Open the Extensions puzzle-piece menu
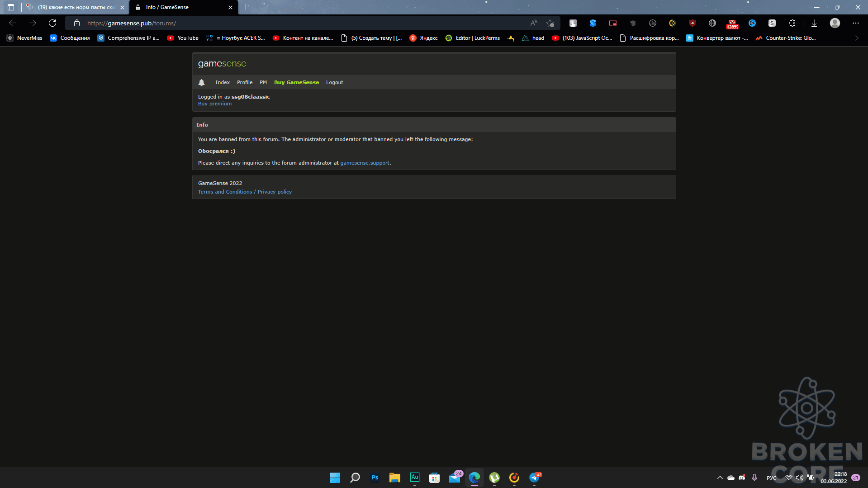The width and height of the screenshot is (868, 488). point(792,23)
